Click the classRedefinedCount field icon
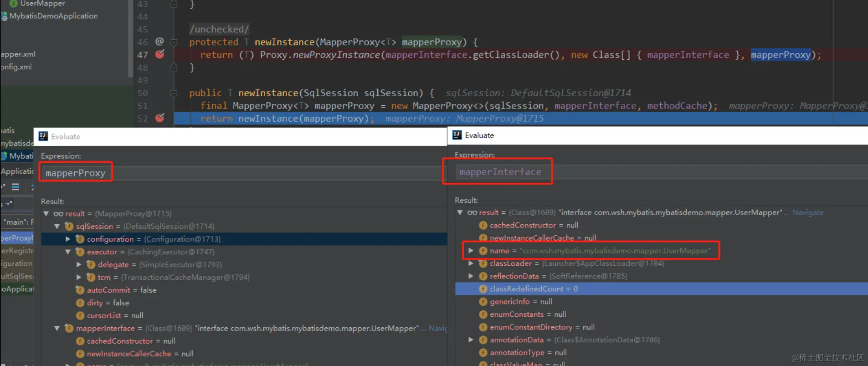This screenshot has height=366, width=868. [483, 289]
